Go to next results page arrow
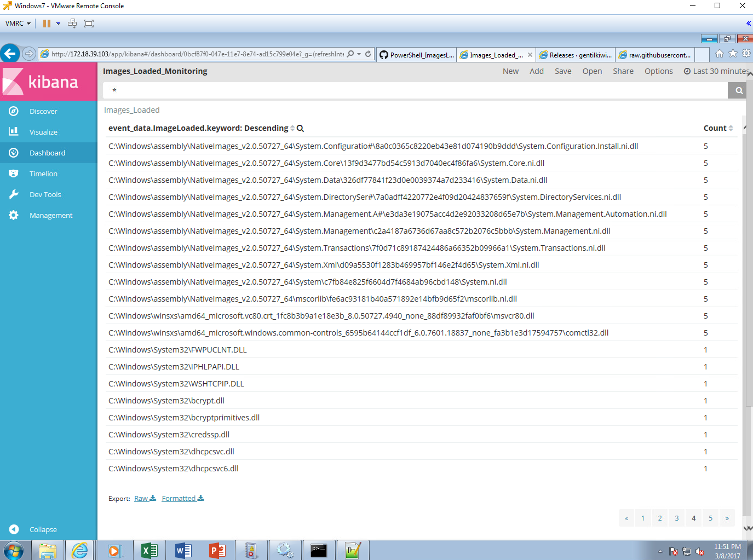The image size is (753, 560). [x=727, y=518]
